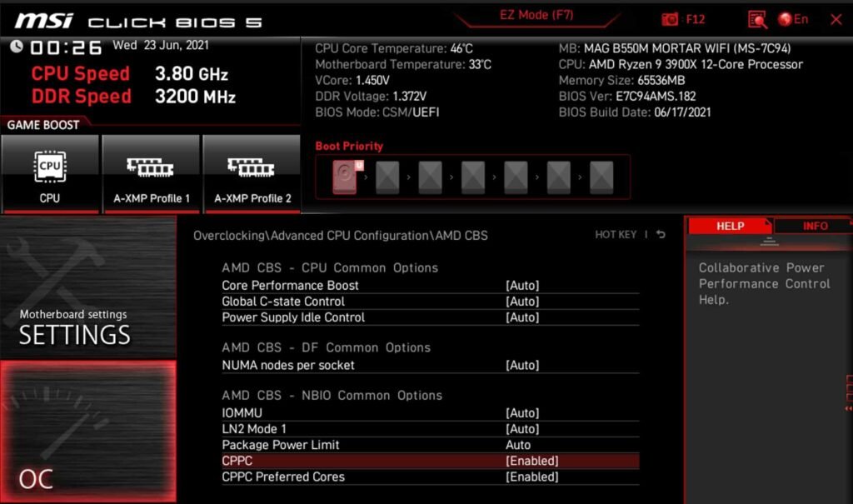Open the OC gauge sidebar panel
Image resolution: width=853 pixels, height=504 pixels.
tap(89, 433)
